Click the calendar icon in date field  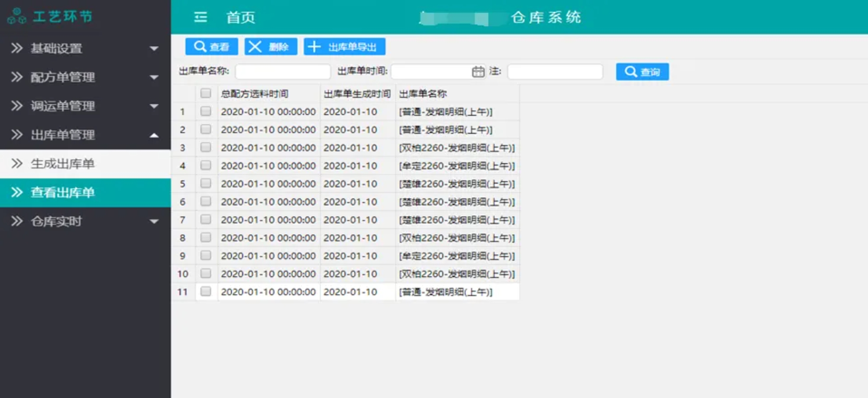click(478, 71)
